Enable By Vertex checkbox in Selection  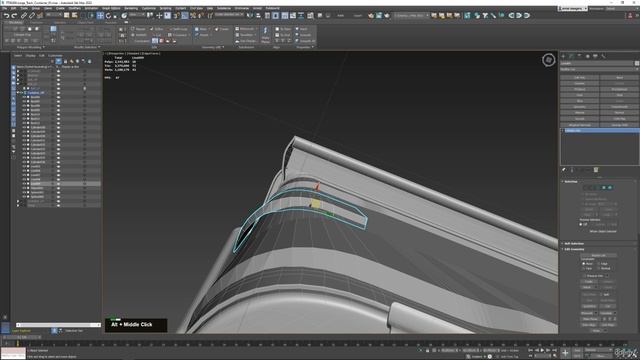click(x=582, y=194)
